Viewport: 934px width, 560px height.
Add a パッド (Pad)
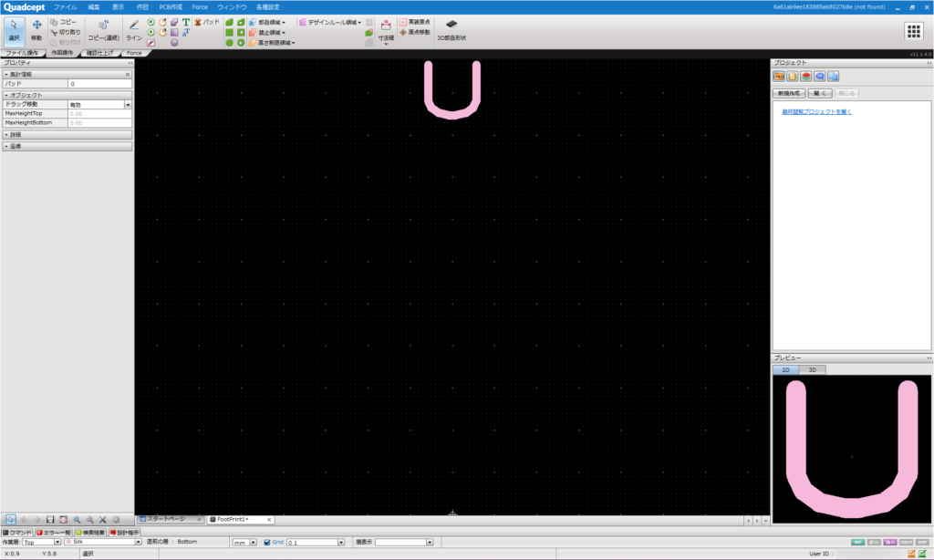coord(207,22)
